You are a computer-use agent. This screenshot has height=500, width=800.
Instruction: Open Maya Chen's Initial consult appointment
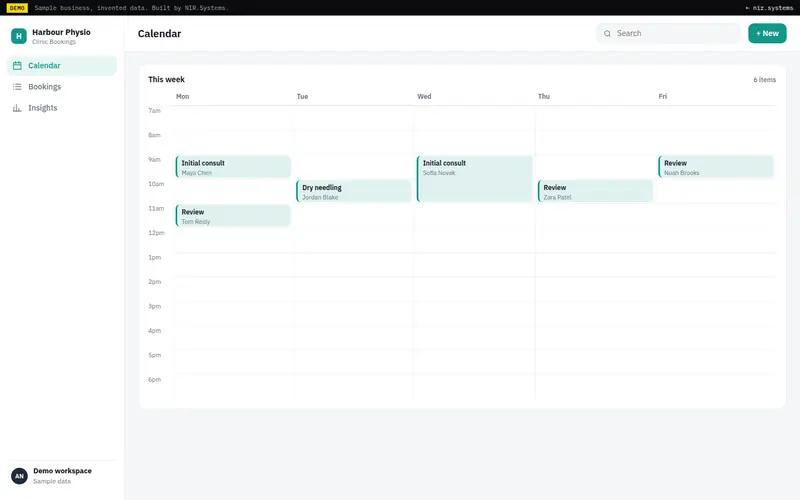click(233, 167)
